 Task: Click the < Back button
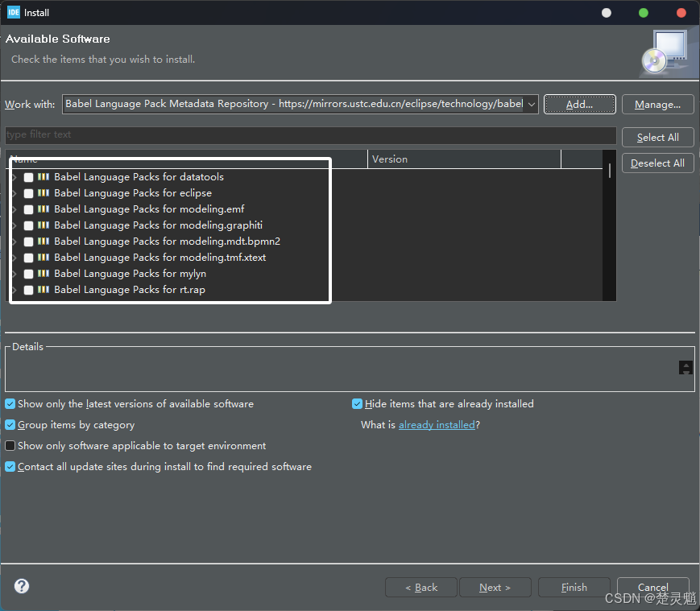coord(421,588)
